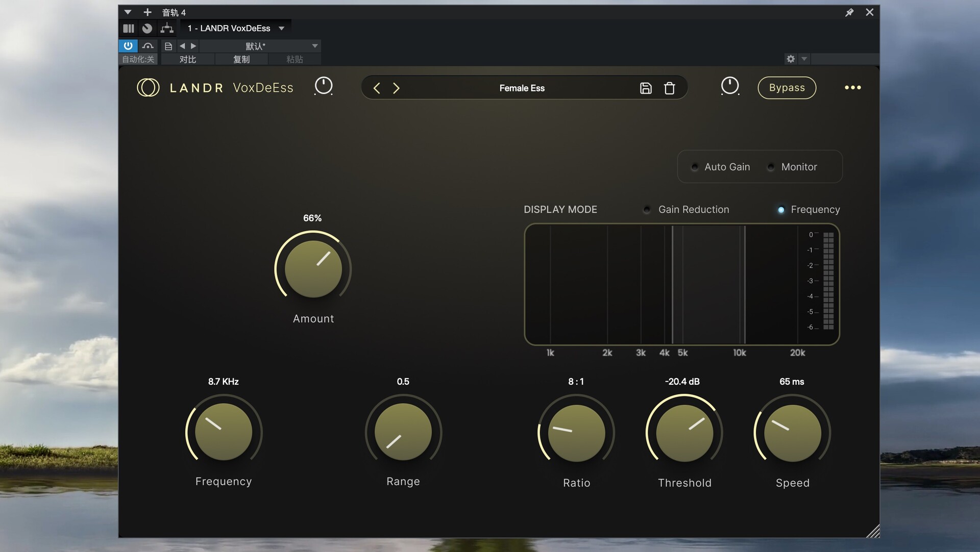Open the preset file document icon
980x552 pixels.
[x=168, y=46]
